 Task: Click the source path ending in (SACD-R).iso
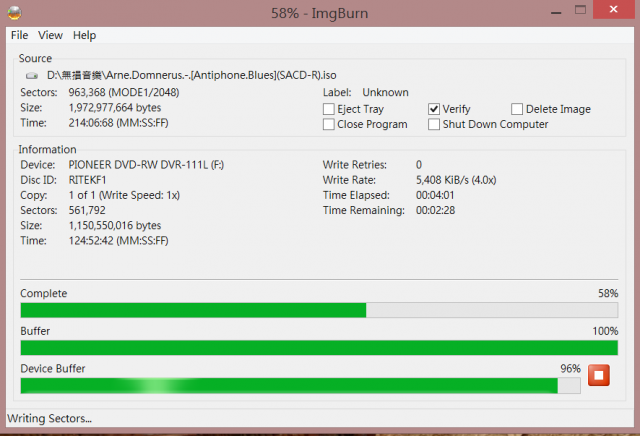pos(191,76)
